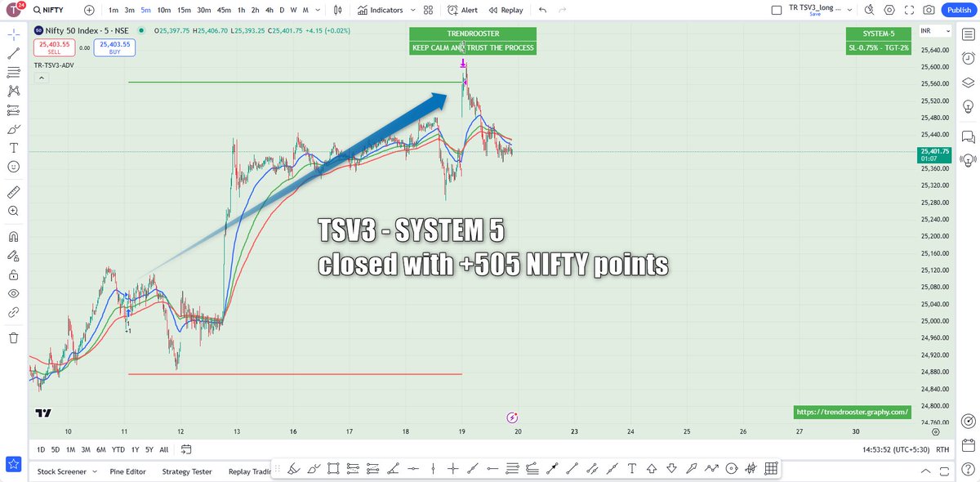Hide all drawings with eye icon

pyautogui.click(x=13, y=293)
